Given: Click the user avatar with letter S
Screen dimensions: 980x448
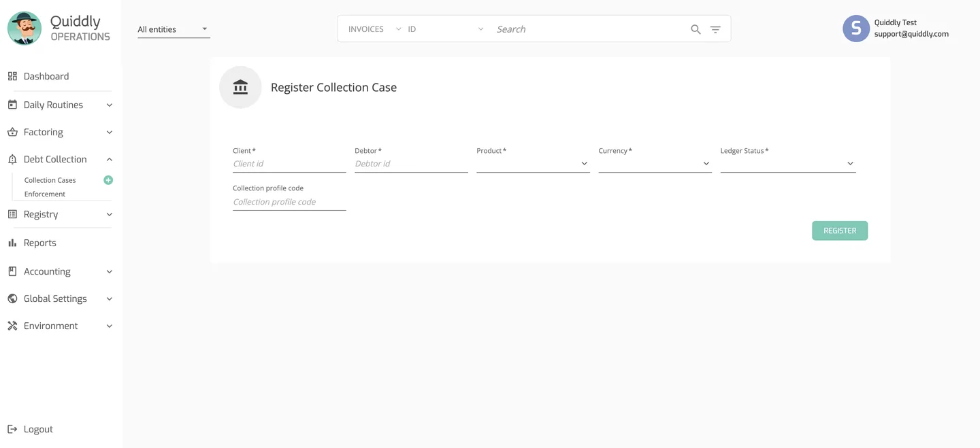Looking at the screenshot, I should pyautogui.click(x=856, y=29).
